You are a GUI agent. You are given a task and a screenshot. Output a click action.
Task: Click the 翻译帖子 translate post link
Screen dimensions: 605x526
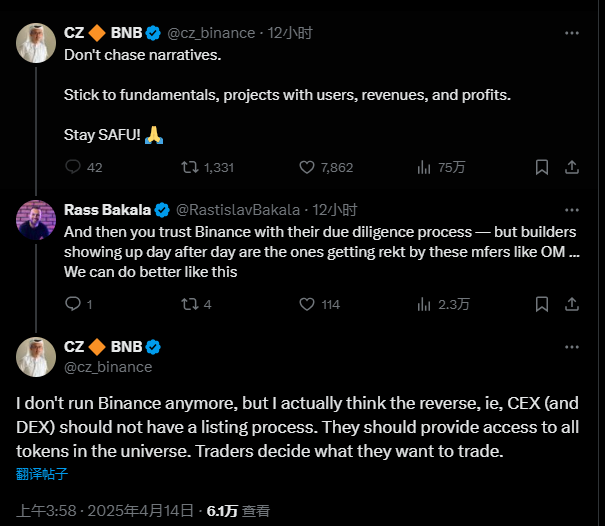point(42,474)
